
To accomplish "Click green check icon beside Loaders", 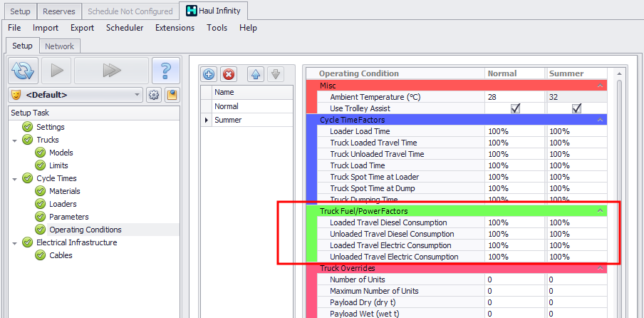I will coord(40,204).
